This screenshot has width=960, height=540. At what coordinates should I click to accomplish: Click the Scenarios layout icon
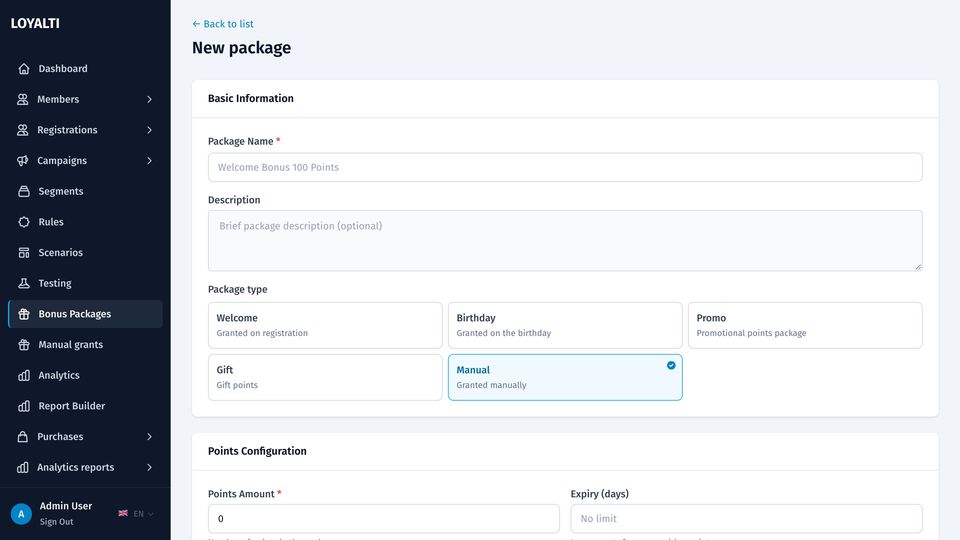click(24, 252)
